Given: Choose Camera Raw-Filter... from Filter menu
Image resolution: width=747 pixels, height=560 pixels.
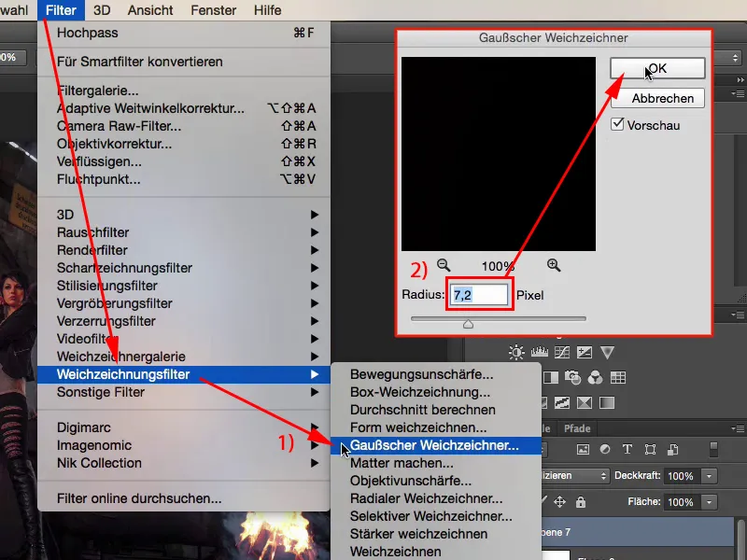Looking at the screenshot, I should [184, 126].
